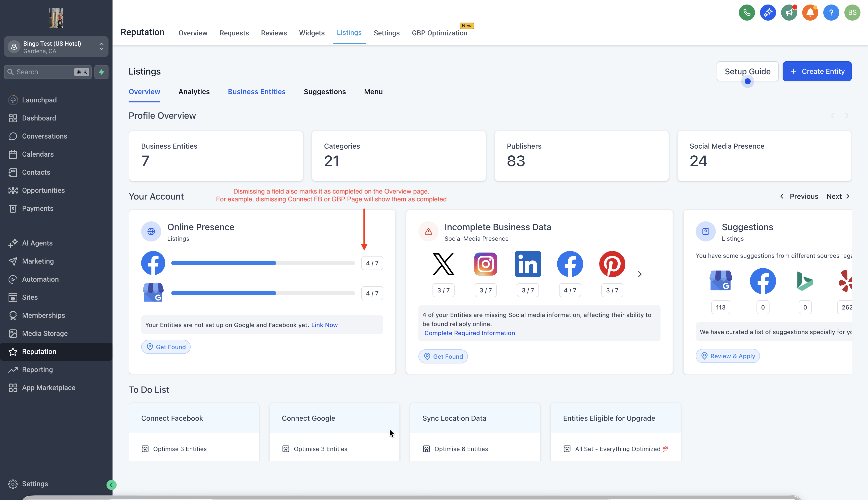Click the X (Twitter) social icon
This screenshot has height=500, width=868.
[443, 264]
